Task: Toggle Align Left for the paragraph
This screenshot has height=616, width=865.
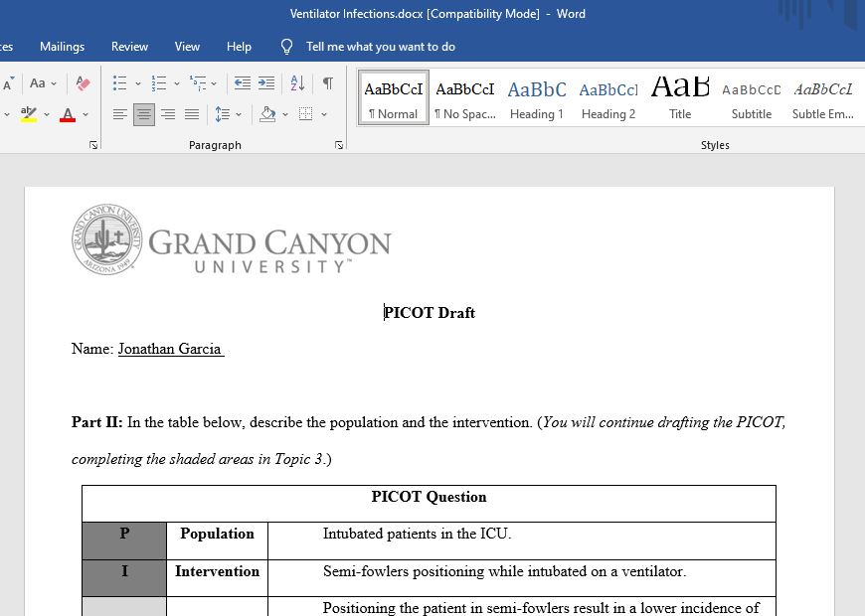Action: [x=119, y=114]
